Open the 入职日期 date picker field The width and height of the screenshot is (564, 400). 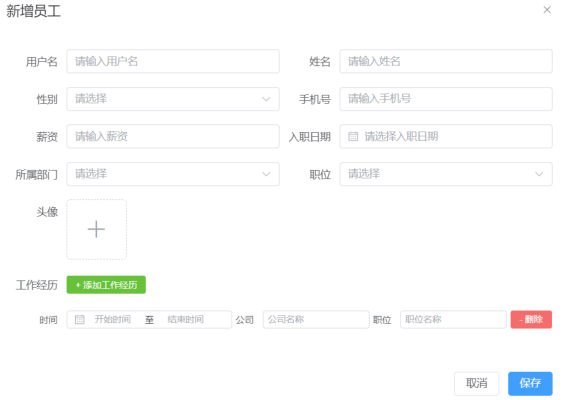(446, 136)
